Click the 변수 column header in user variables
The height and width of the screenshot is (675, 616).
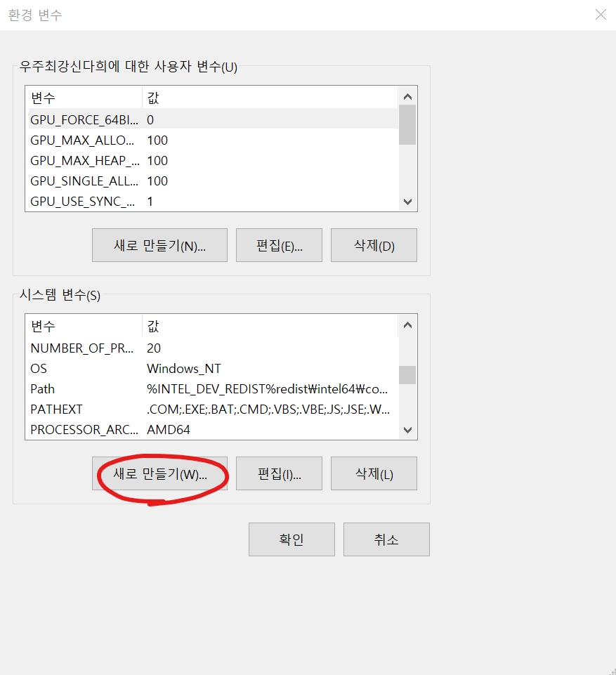point(84,98)
